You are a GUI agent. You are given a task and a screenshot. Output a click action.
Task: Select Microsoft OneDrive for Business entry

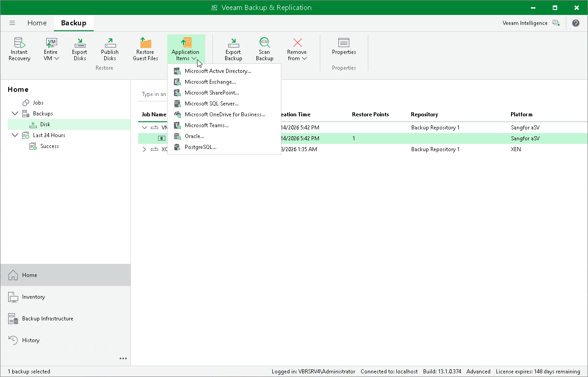pos(224,115)
